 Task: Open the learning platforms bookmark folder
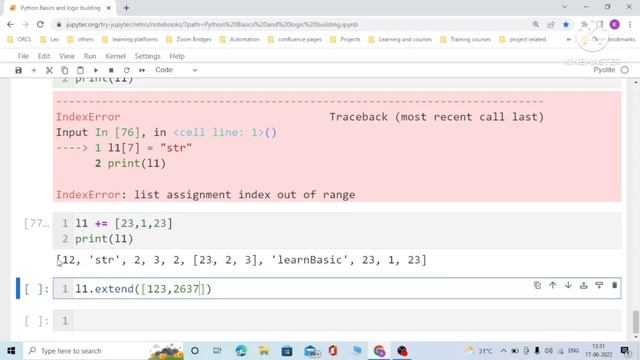(130, 39)
